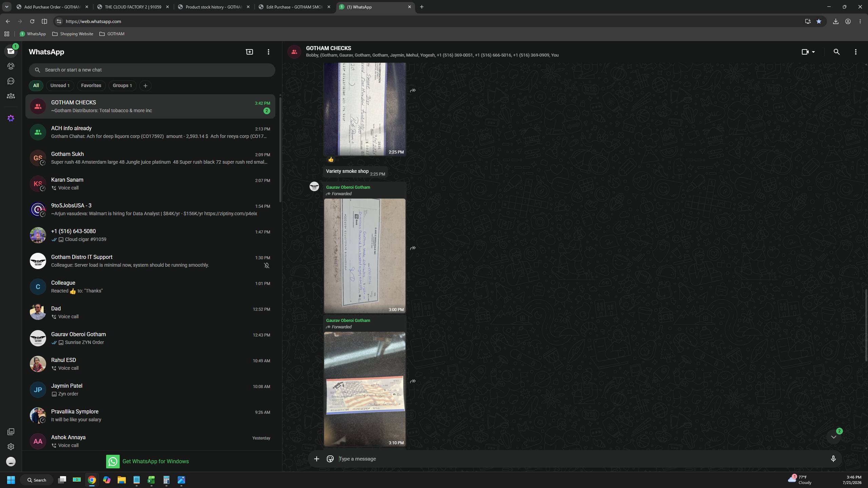Open the Status icon in WhatsApp sidebar
Screen dimensions: 868x488
tap(11, 66)
